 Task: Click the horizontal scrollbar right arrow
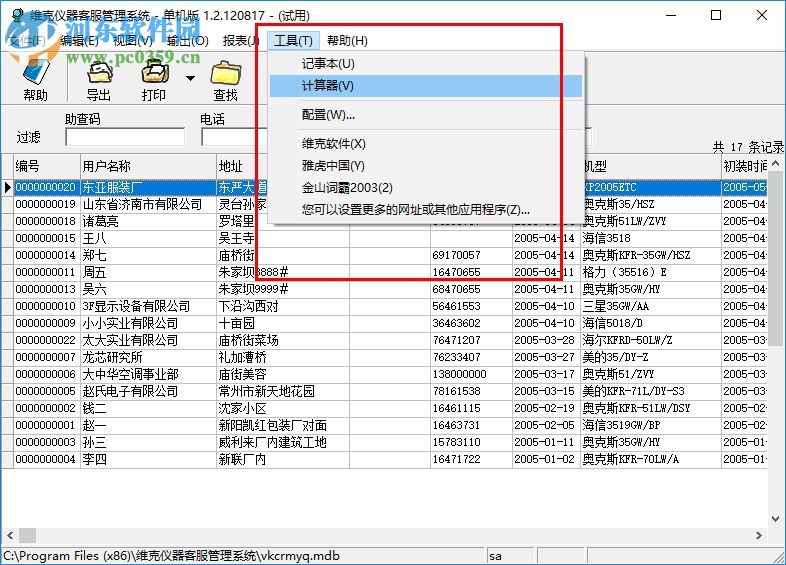click(759, 535)
